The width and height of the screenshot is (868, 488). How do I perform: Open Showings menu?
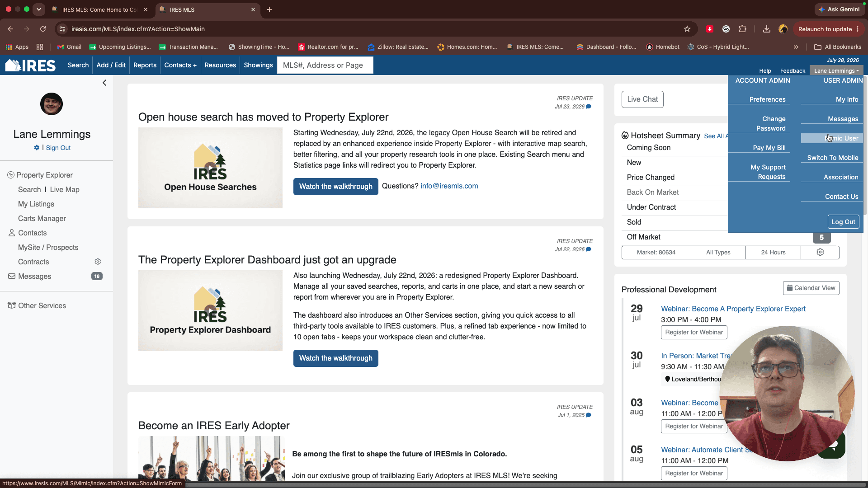[258, 65]
